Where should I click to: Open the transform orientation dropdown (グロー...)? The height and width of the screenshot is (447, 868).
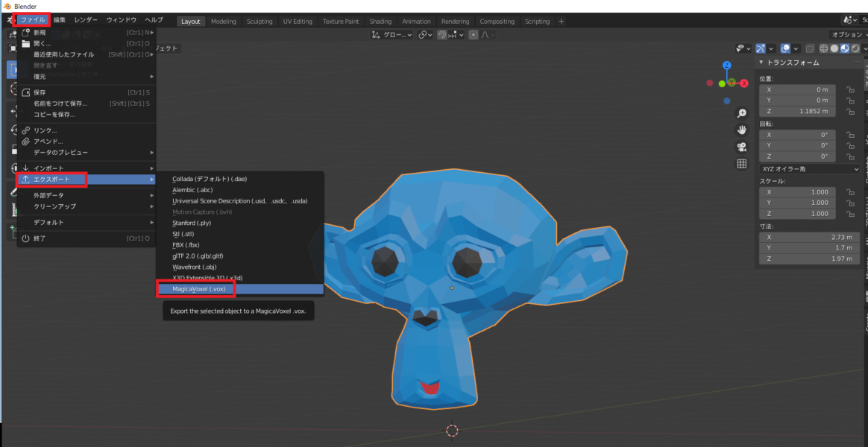coord(391,35)
